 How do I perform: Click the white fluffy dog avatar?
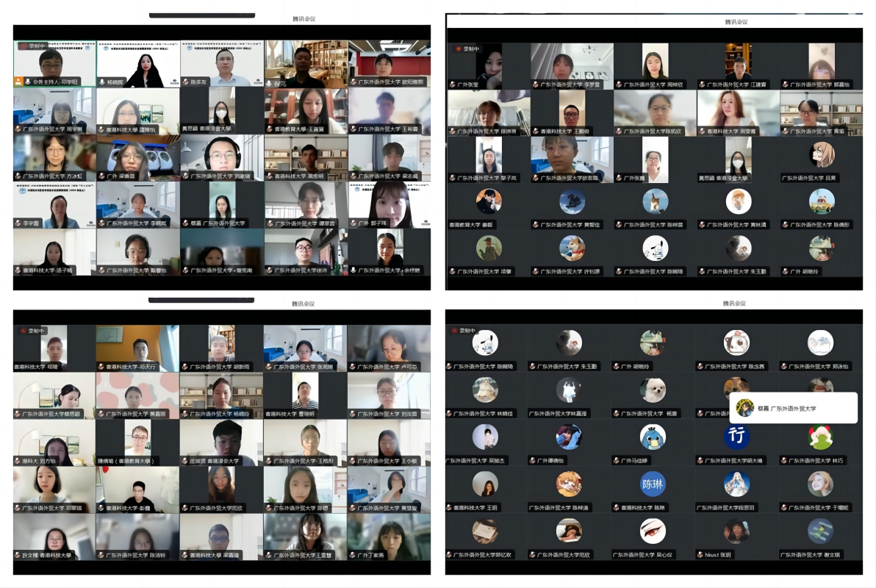point(653,390)
